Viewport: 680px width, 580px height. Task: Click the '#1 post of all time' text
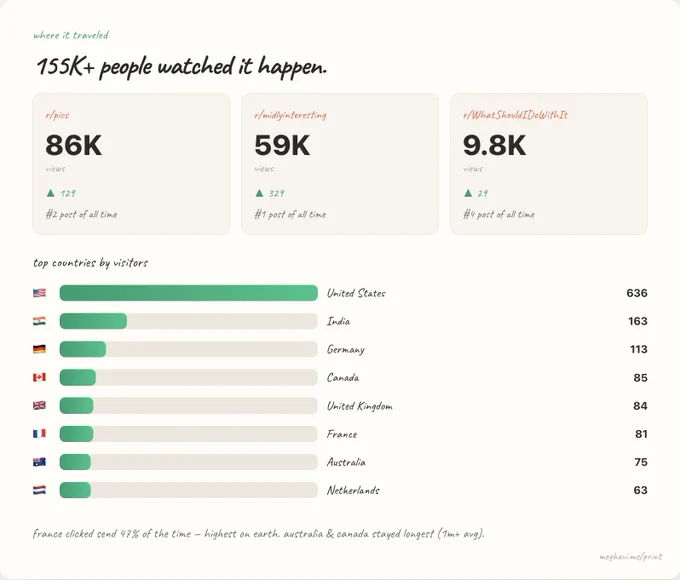coord(290,214)
